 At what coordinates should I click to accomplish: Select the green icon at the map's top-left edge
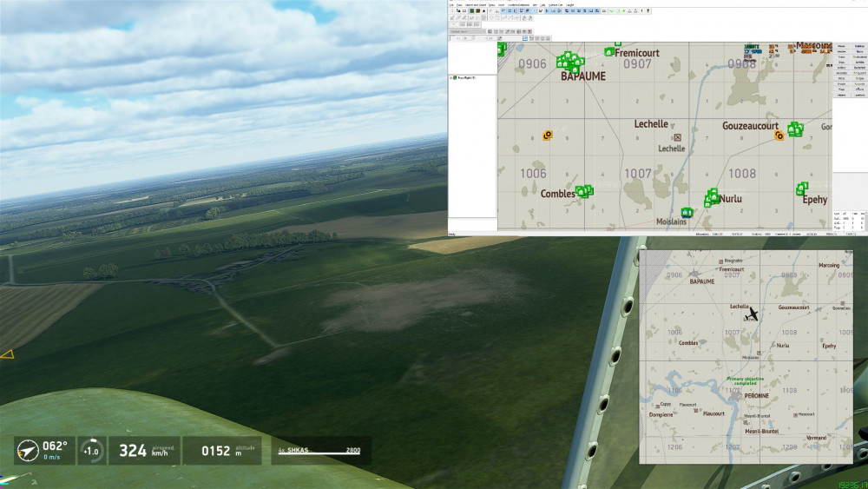tap(502, 50)
